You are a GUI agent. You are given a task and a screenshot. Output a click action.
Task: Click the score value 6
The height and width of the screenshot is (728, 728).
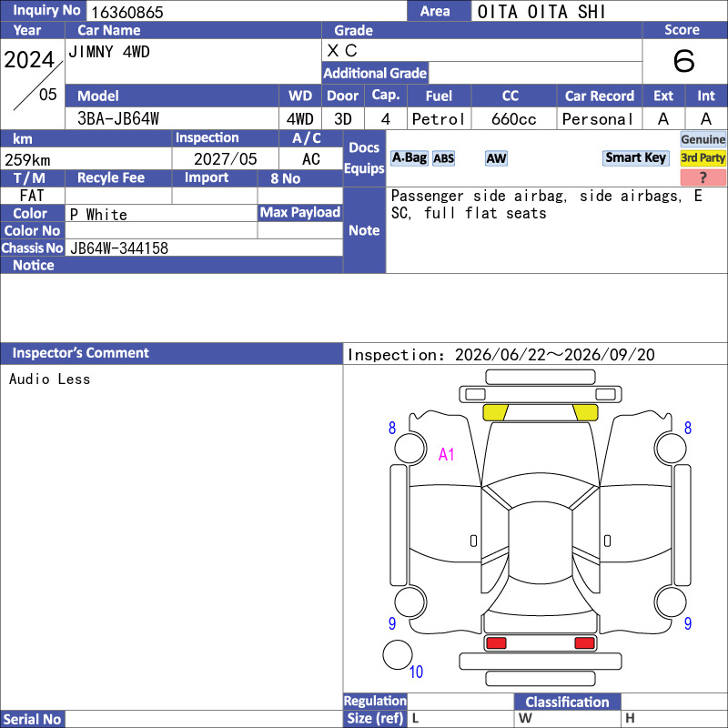tap(684, 61)
